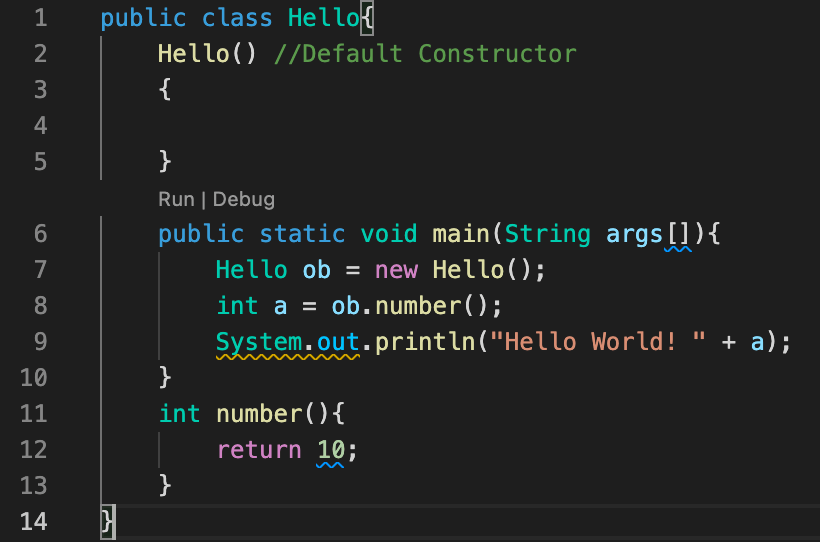
Task: Click the 'static' keyword on line 6
Action: pos(302,234)
